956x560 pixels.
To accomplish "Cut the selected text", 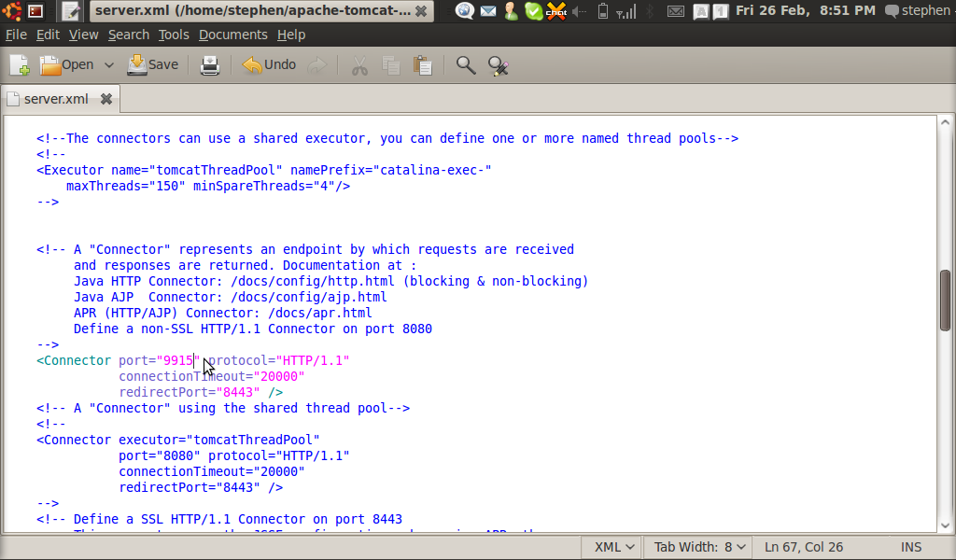I will [358, 65].
